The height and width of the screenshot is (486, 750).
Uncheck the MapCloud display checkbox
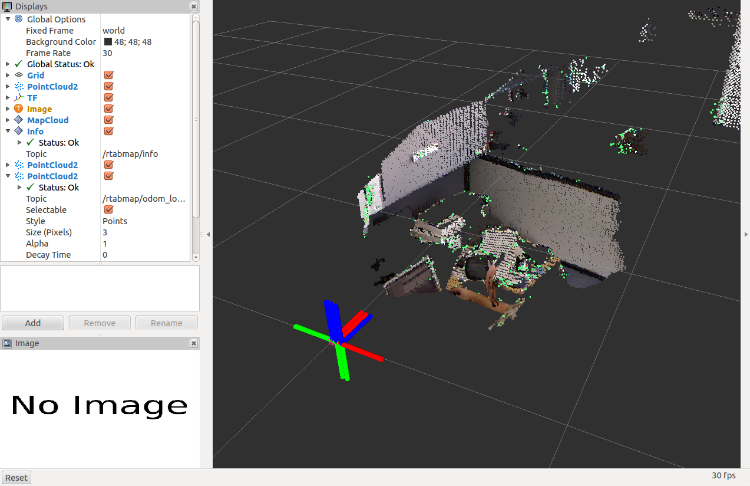[x=108, y=120]
